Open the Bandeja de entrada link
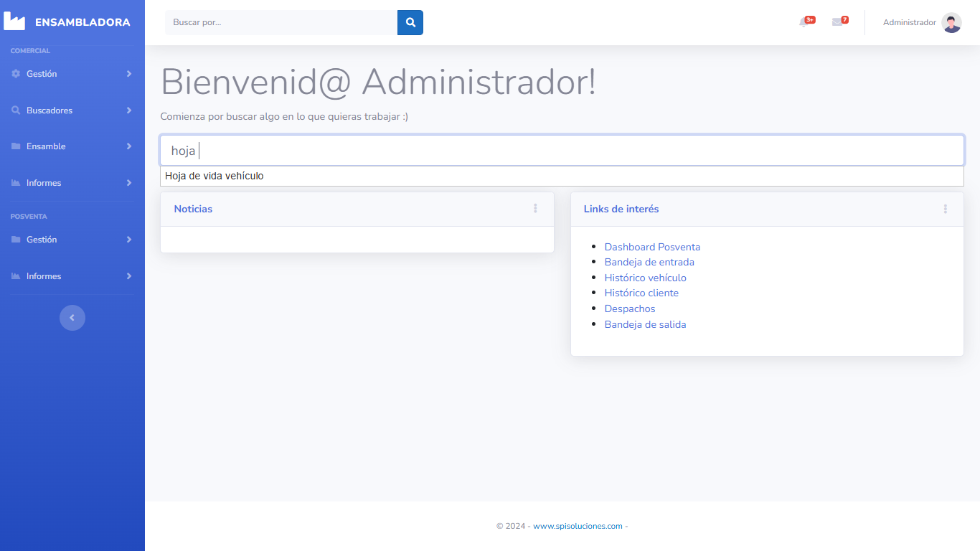 coord(649,262)
